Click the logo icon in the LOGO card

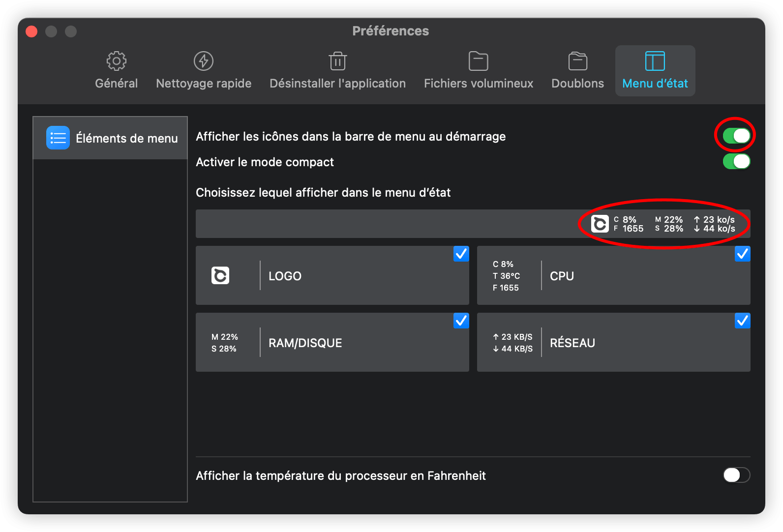click(220, 275)
